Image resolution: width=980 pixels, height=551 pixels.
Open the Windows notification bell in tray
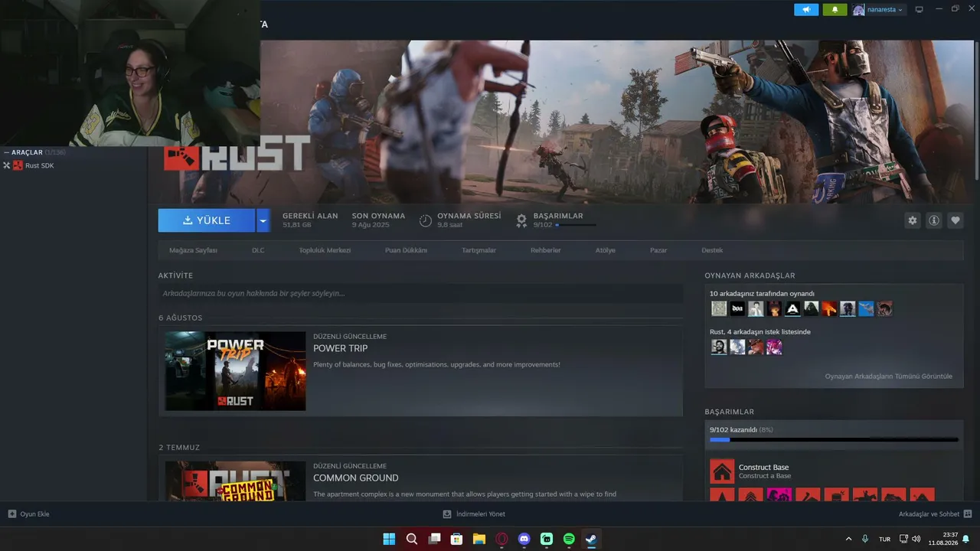(x=966, y=539)
